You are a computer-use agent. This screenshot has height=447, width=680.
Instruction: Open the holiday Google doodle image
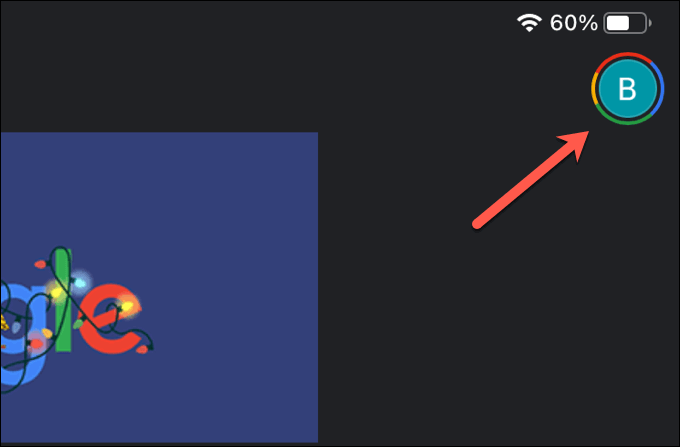[159, 287]
